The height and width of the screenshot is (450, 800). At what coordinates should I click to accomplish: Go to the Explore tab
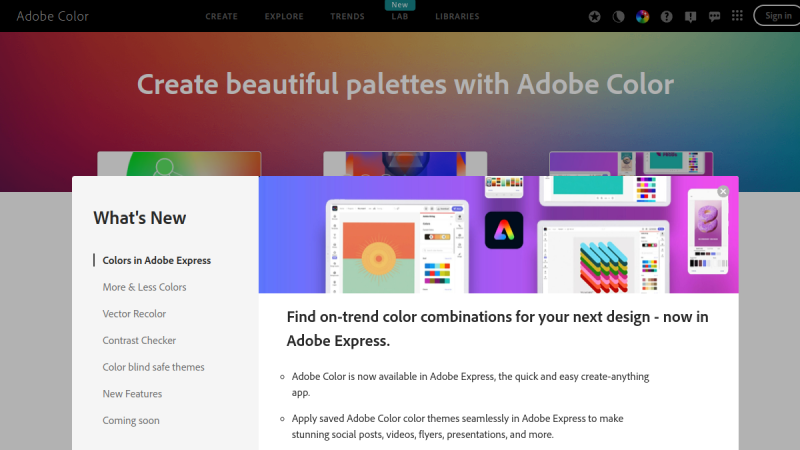[x=284, y=17]
